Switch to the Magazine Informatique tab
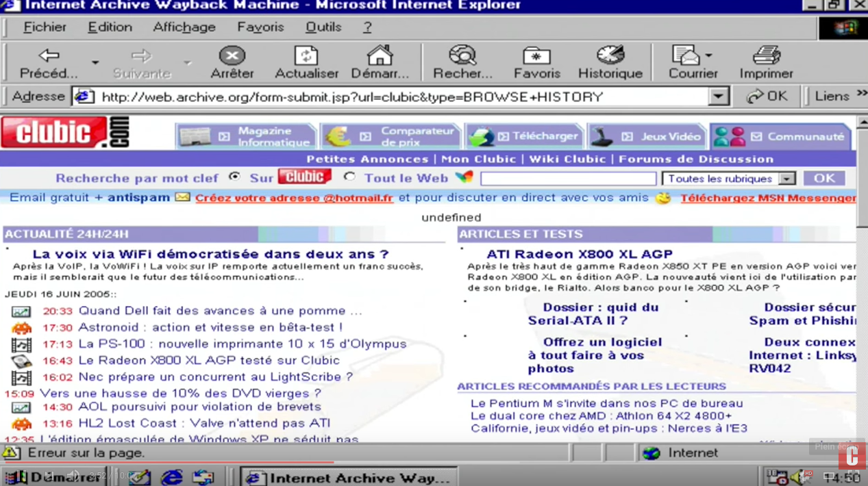Screen dimensions: 868x486 [246, 136]
